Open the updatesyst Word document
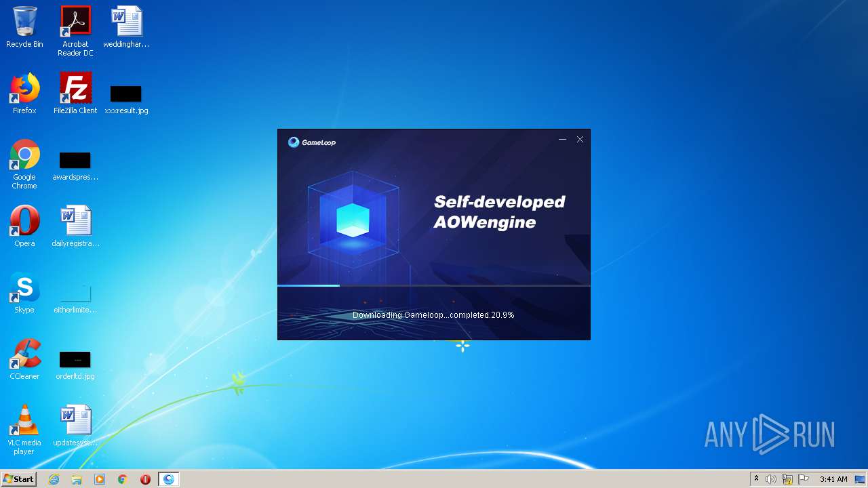 point(75,426)
